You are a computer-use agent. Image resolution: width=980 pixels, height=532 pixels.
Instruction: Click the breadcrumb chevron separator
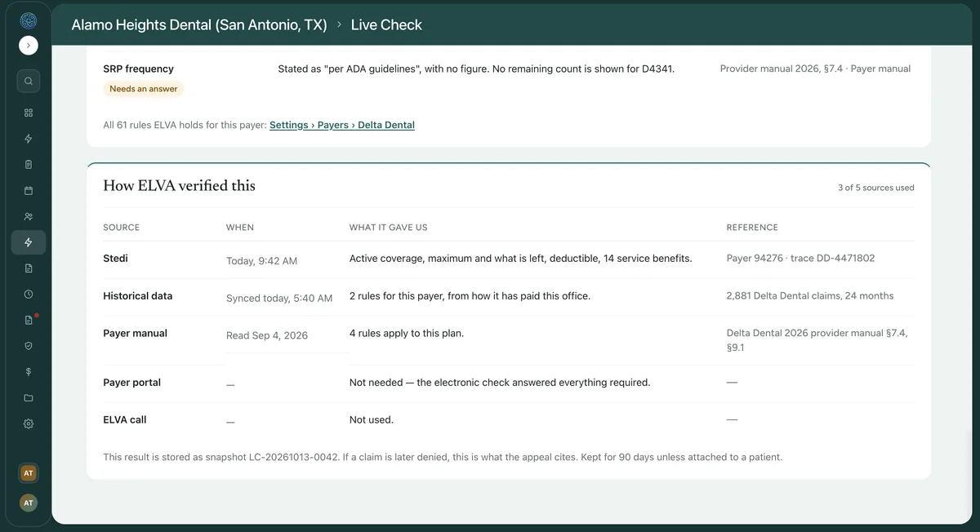339,24
